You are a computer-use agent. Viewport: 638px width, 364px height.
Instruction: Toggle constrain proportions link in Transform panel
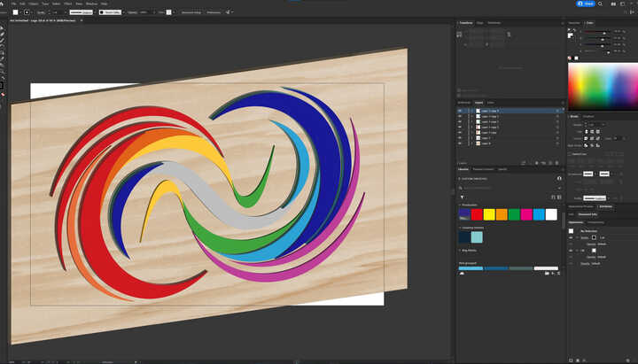pos(509,35)
